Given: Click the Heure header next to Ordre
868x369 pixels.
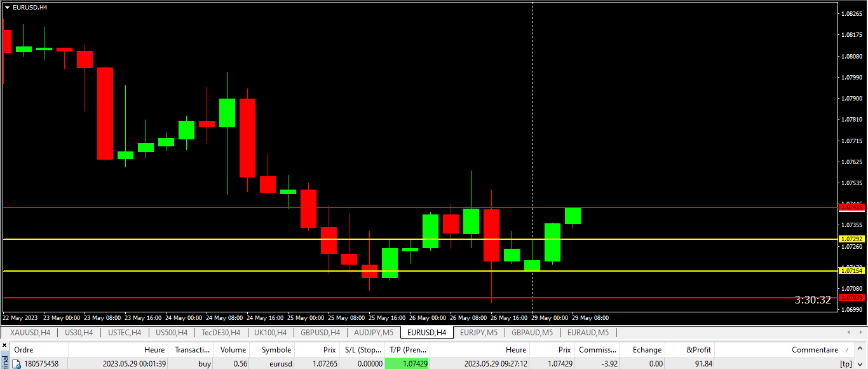Looking at the screenshot, I should click(x=118, y=350).
